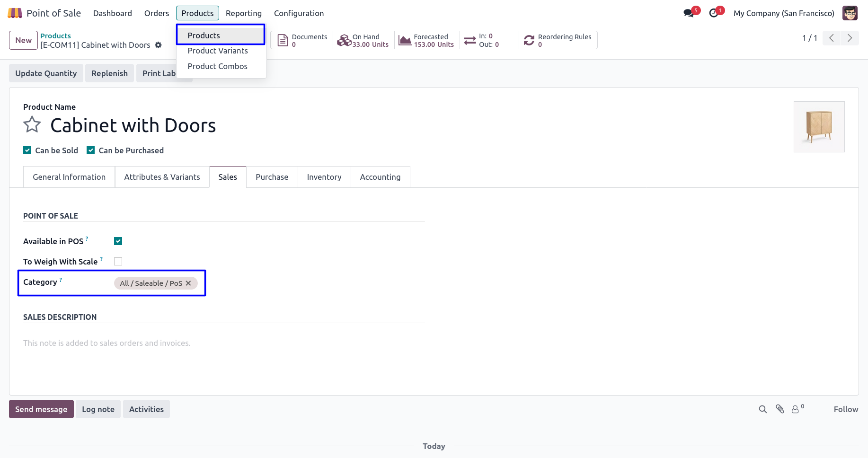Image resolution: width=868 pixels, height=458 pixels.
Task: Open the messages chat bubble icon
Action: (x=689, y=13)
